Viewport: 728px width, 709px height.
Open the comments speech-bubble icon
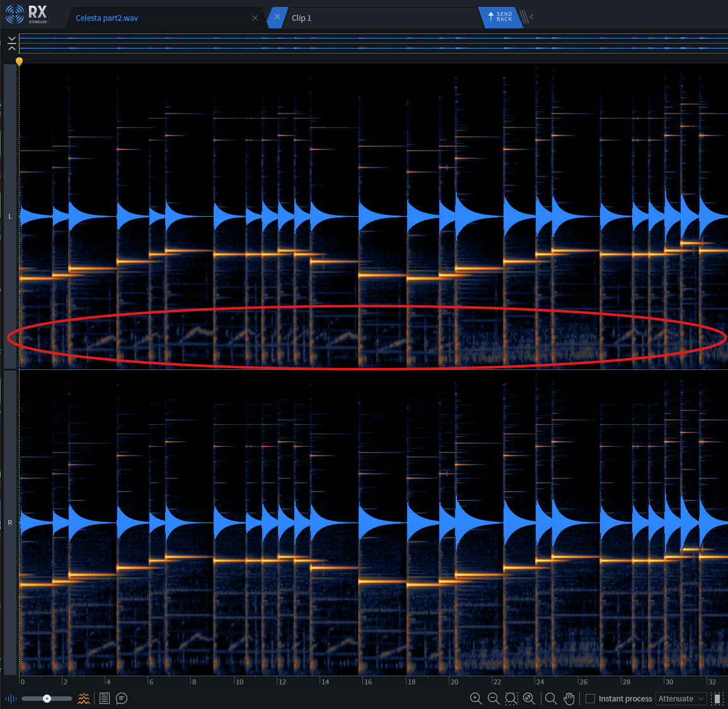(x=122, y=698)
